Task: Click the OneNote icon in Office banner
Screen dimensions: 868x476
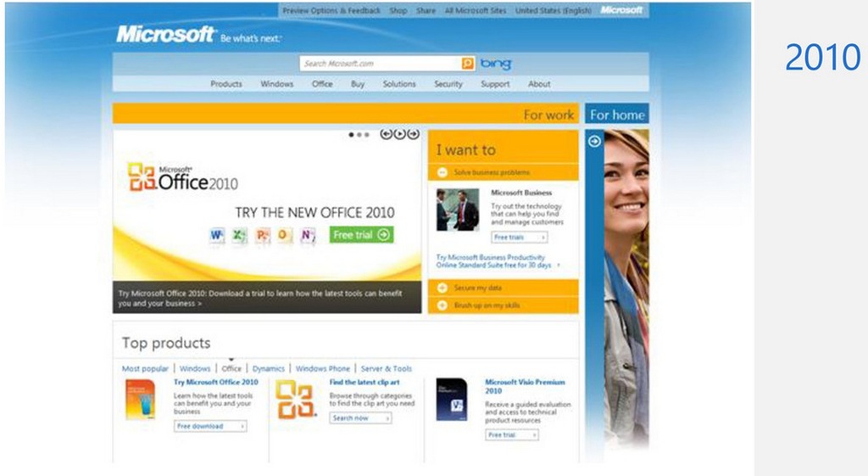Action: (308, 236)
